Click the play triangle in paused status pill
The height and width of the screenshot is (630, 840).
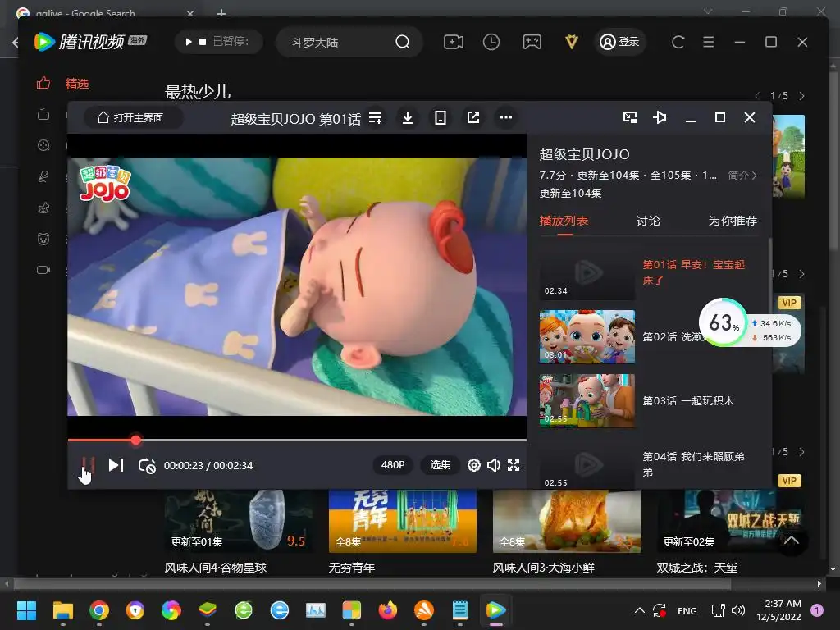pos(189,42)
